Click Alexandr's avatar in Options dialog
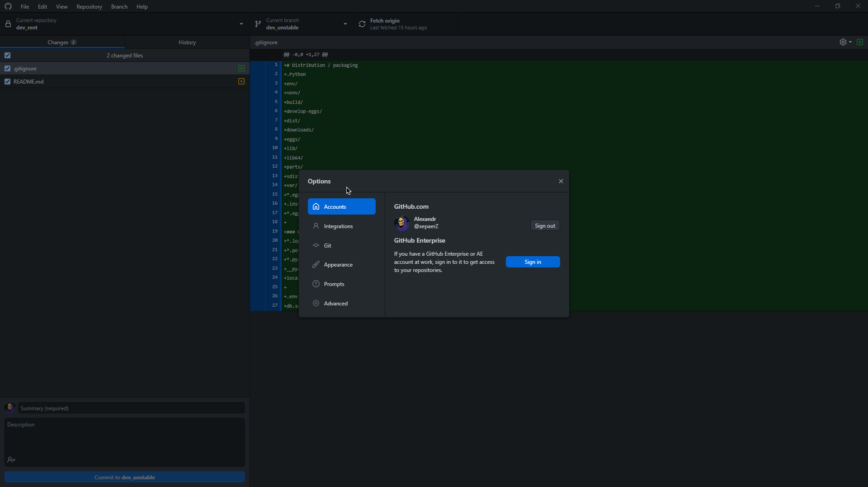The image size is (868, 487). click(x=401, y=223)
